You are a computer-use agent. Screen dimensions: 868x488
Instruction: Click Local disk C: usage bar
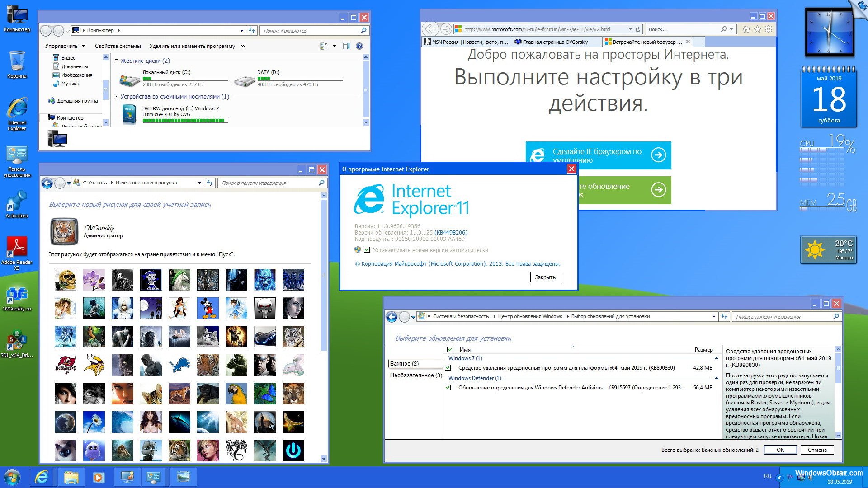pos(185,79)
